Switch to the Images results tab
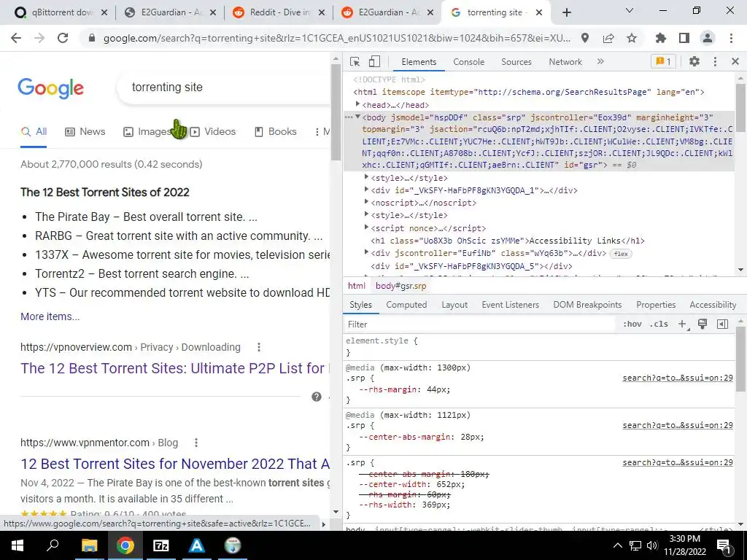The width and height of the screenshot is (747, 560). click(x=147, y=132)
